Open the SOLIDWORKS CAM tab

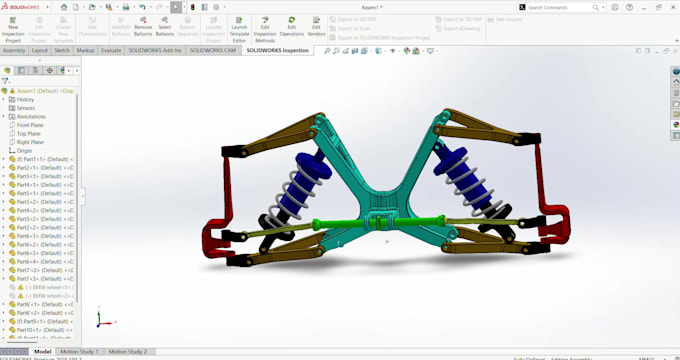(x=213, y=50)
